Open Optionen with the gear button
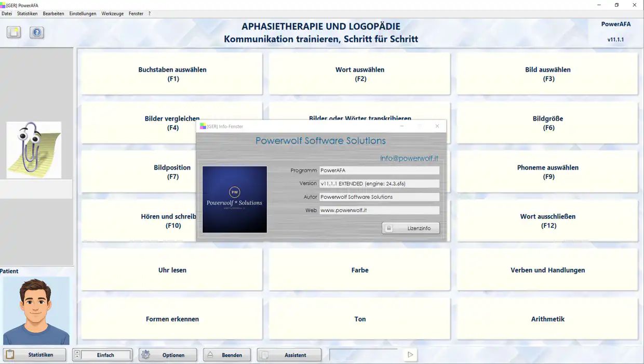 [x=168, y=355]
